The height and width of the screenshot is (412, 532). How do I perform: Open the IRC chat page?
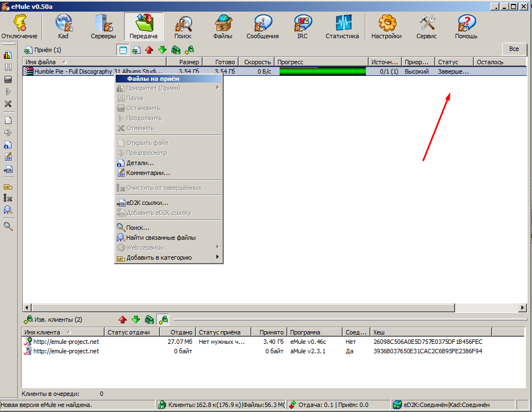(302, 27)
